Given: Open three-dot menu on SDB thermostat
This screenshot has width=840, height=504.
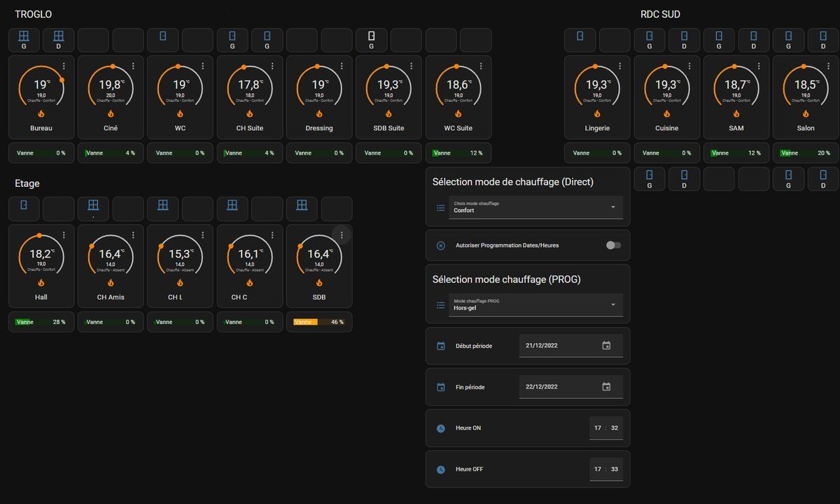Looking at the screenshot, I should [342, 235].
